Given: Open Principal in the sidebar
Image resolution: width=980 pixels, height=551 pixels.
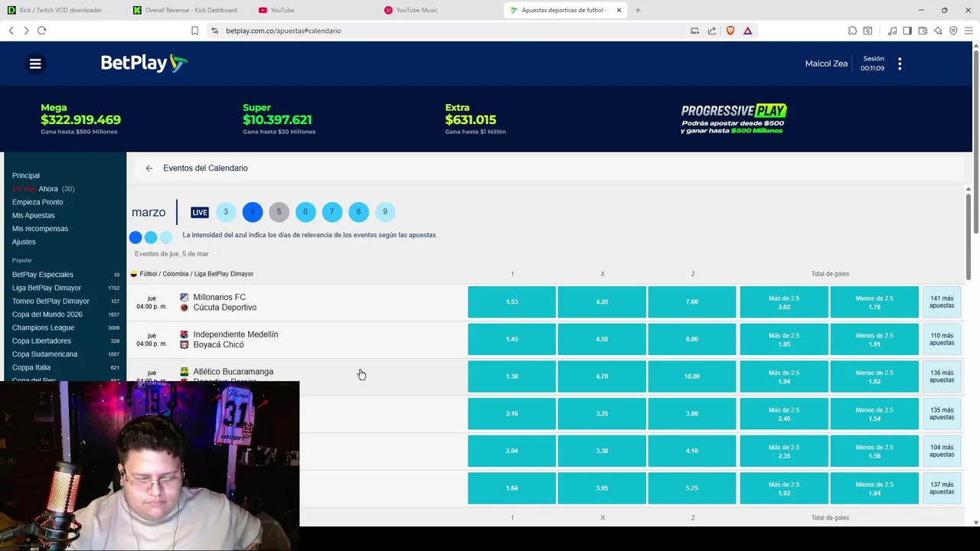Looking at the screenshot, I should (26, 175).
